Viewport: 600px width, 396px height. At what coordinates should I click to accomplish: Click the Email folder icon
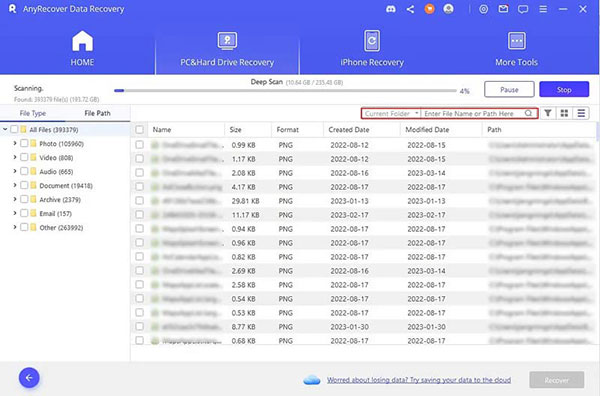[x=33, y=213]
